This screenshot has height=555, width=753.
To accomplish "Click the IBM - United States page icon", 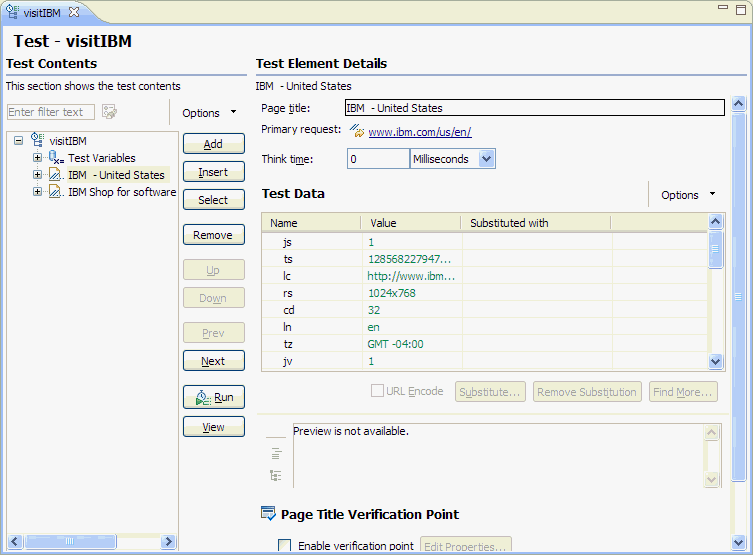I will 56,175.
